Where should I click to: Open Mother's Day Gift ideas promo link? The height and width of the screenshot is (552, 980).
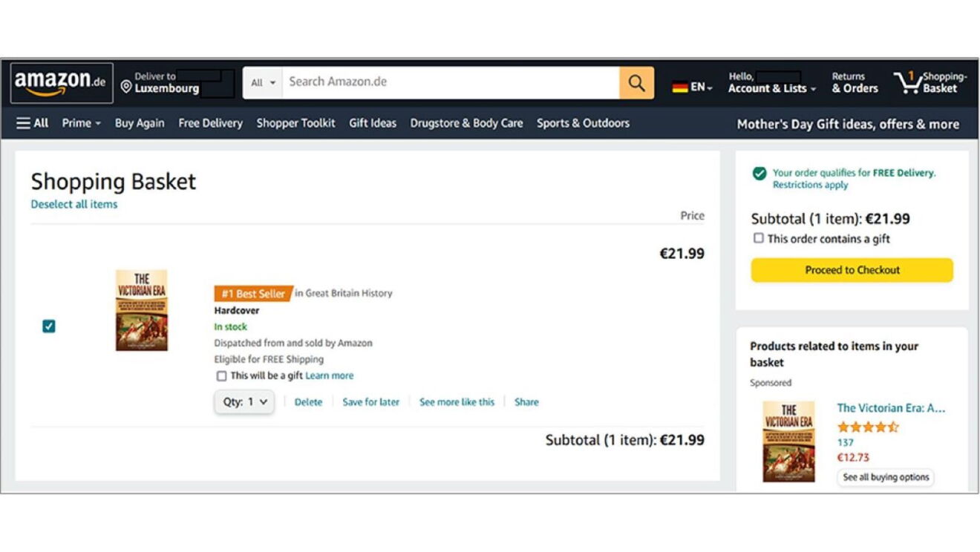(x=848, y=124)
